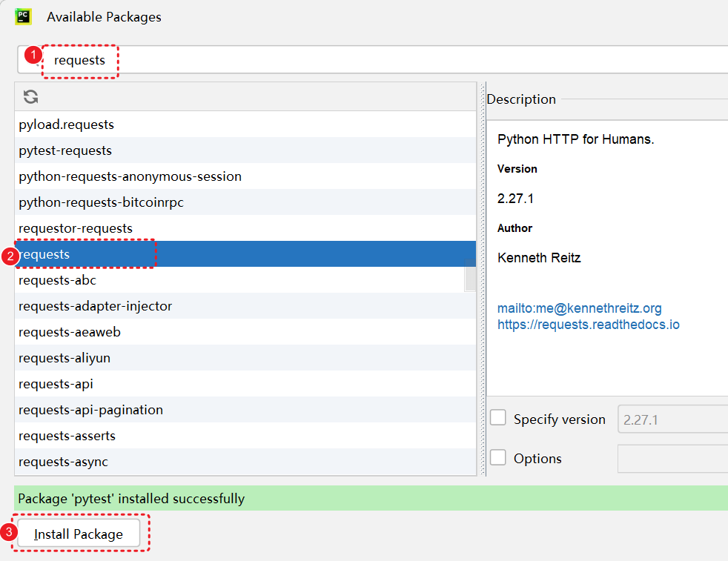Choose python-requests-anonymous-session package
728x561 pixels.
[x=130, y=176]
